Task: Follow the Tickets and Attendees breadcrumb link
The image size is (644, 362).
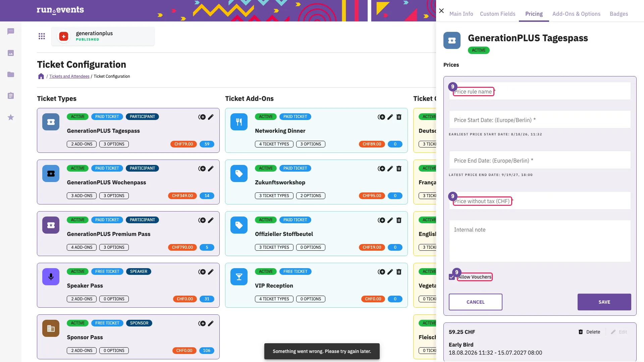Action: coord(69,76)
